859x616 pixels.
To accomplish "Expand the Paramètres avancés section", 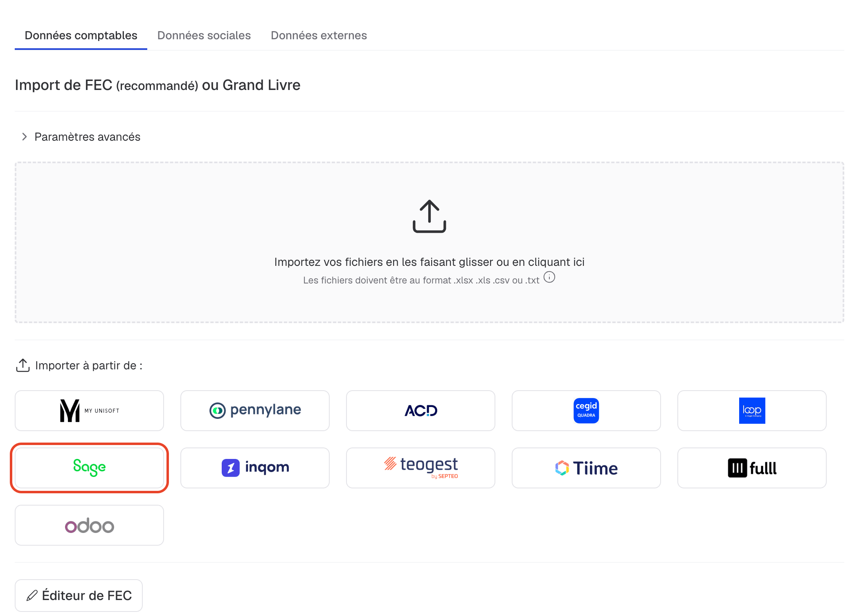I will click(x=81, y=137).
